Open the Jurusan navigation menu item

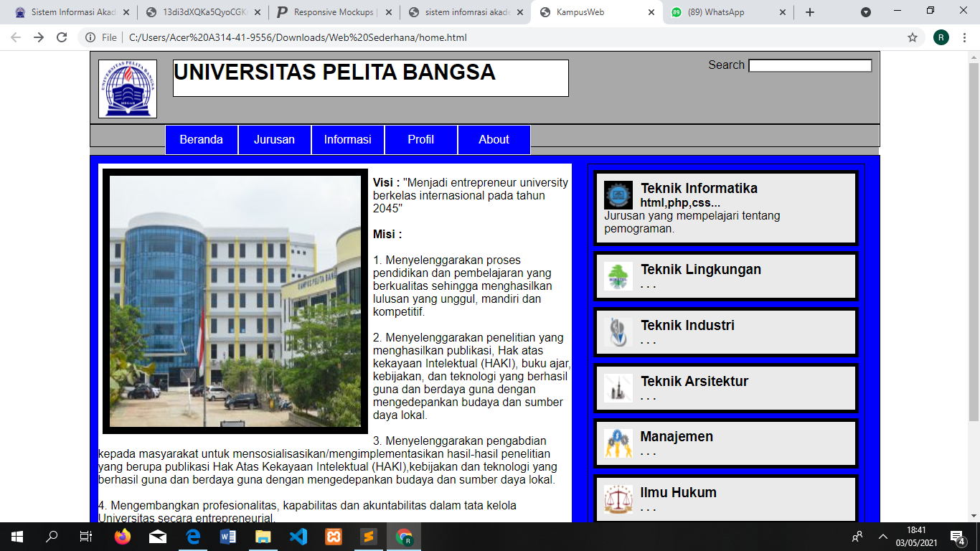(275, 139)
